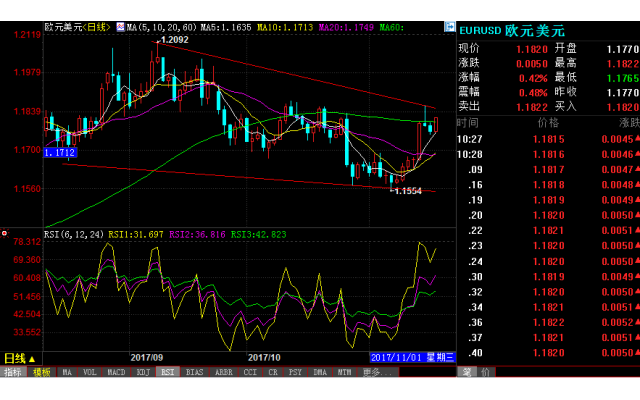
Task: Select the 笔 tab in quote panel
Action: (466, 372)
